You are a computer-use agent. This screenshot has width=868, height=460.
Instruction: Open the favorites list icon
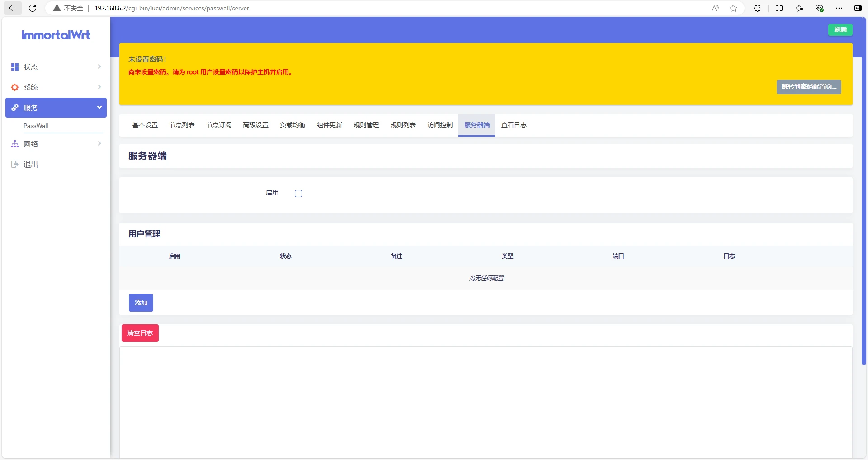(799, 8)
